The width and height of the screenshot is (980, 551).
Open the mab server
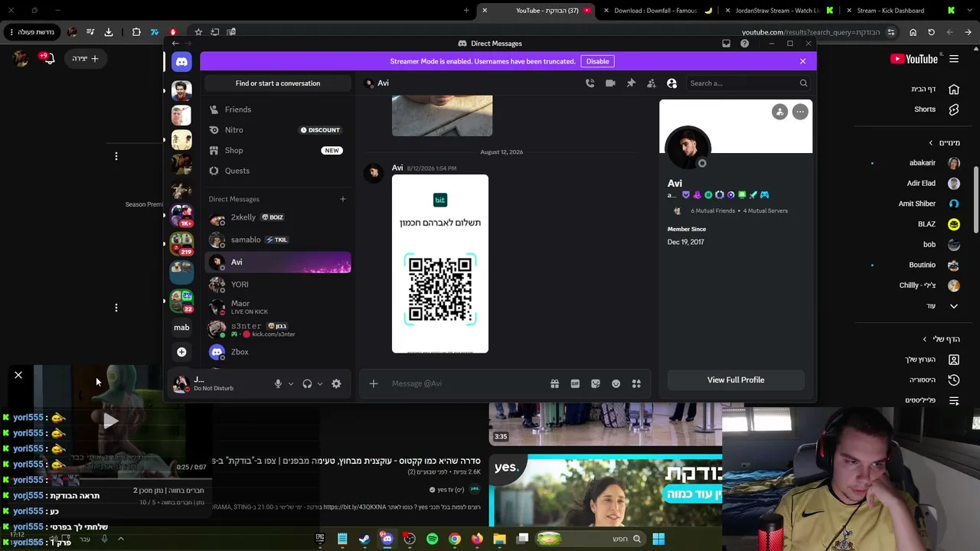click(181, 328)
